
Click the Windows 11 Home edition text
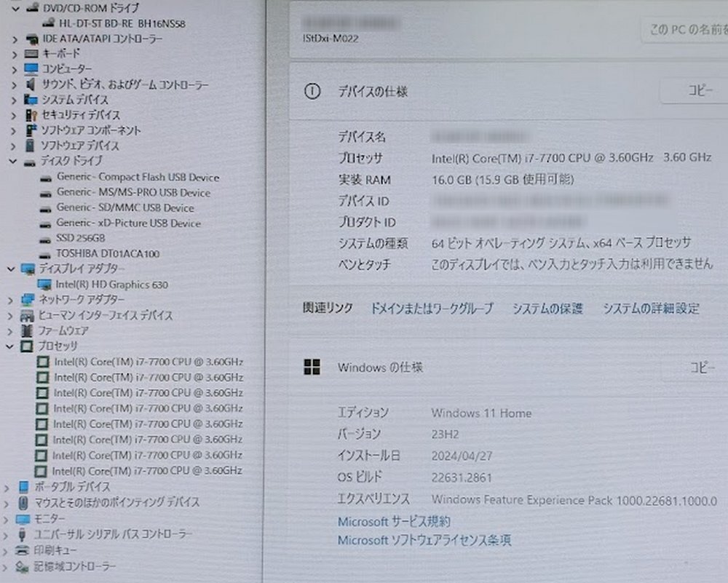(481, 413)
